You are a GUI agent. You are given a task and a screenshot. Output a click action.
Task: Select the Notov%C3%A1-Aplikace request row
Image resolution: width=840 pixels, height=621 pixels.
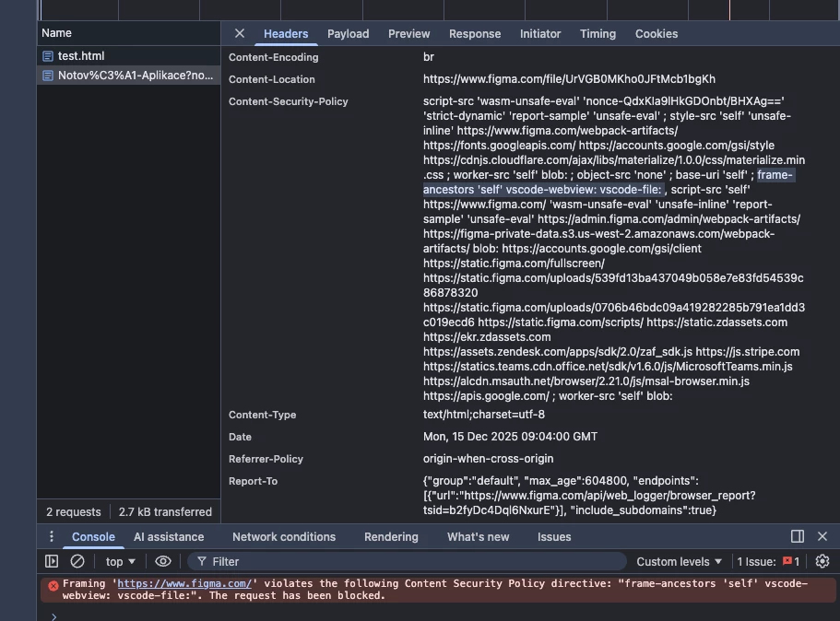[x=128, y=76]
